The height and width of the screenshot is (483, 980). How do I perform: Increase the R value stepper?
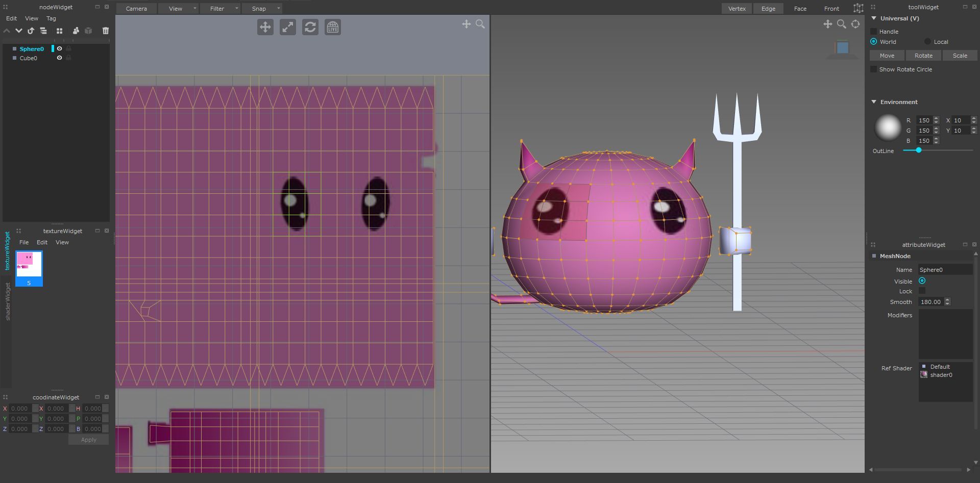[936, 118]
